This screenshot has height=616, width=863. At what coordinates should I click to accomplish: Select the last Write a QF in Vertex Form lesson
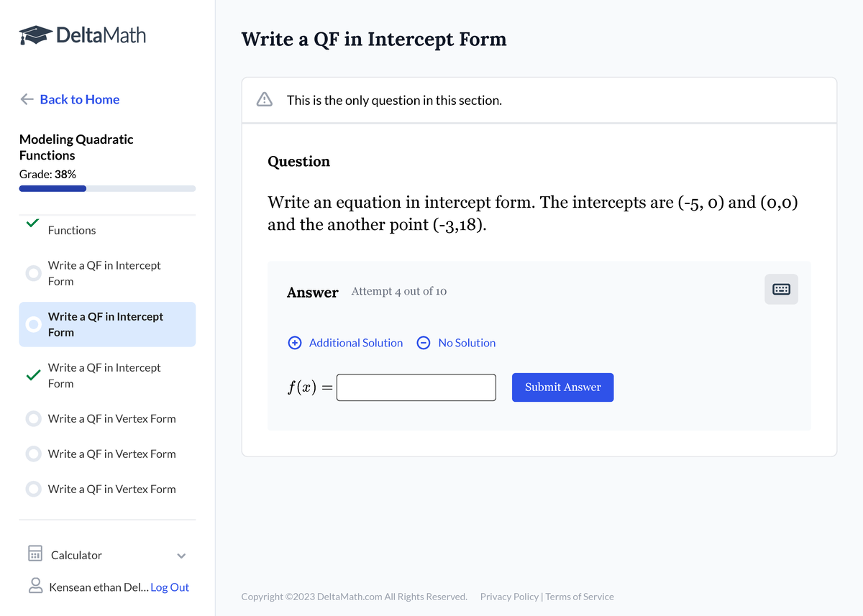(111, 489)
